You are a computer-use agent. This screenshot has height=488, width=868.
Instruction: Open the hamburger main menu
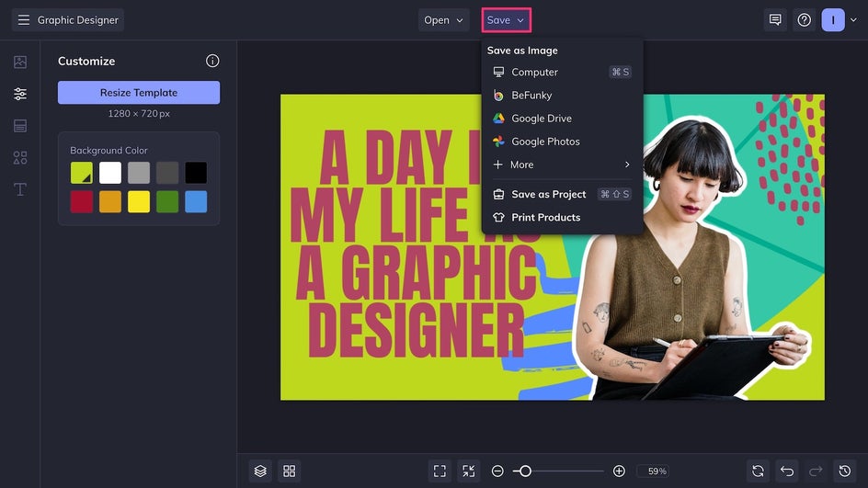click(23, 20)
